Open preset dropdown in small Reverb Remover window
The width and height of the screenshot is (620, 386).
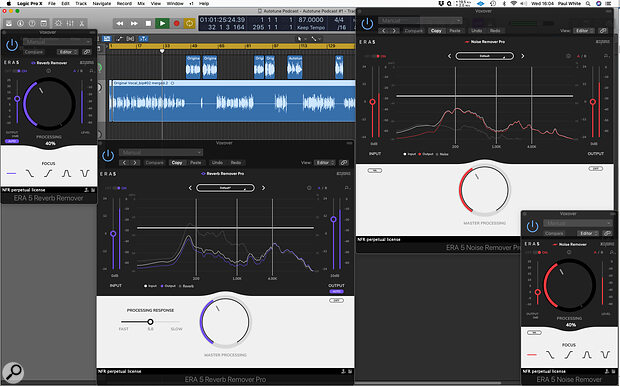(x=57, y=42)
